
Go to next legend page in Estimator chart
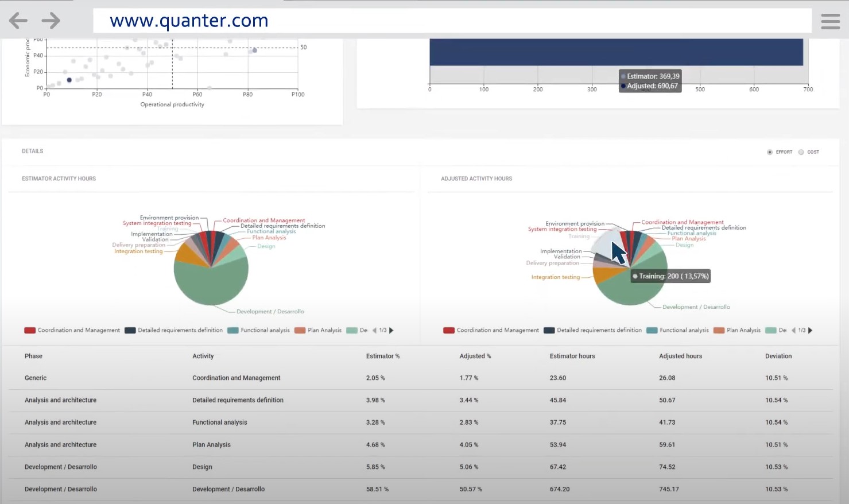pos(391,331)
